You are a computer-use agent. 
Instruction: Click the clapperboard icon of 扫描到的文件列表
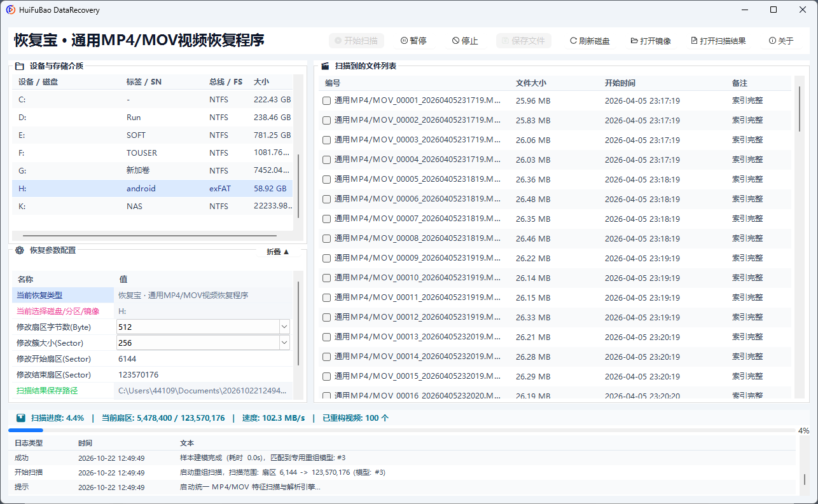click(x=325, y=66)
